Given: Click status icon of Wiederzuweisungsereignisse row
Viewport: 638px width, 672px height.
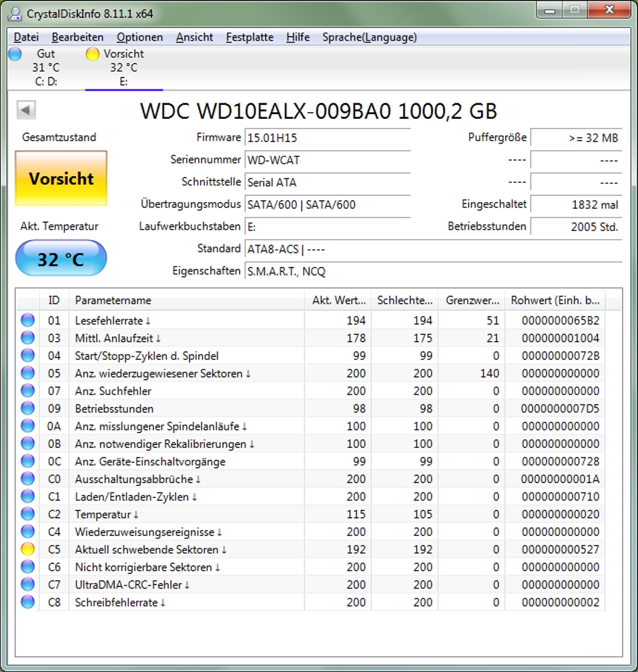Looking at the screenshot, I should [x=28, y=531].
